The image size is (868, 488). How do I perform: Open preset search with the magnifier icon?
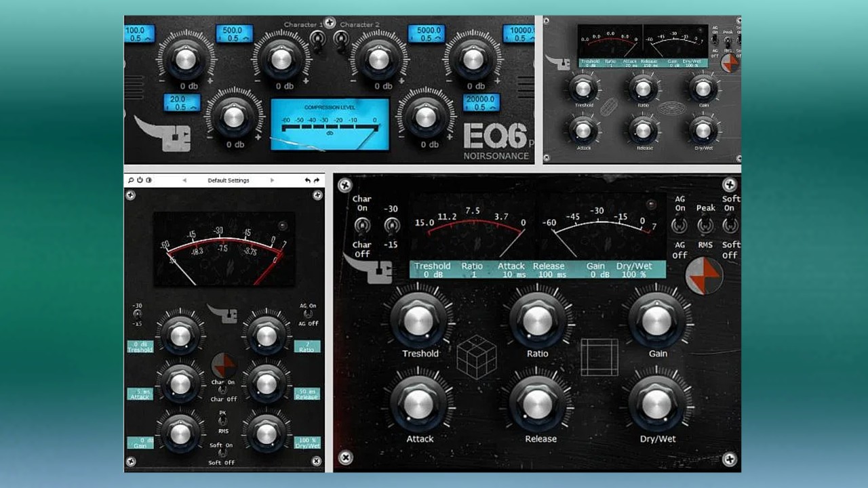[130, 180]
